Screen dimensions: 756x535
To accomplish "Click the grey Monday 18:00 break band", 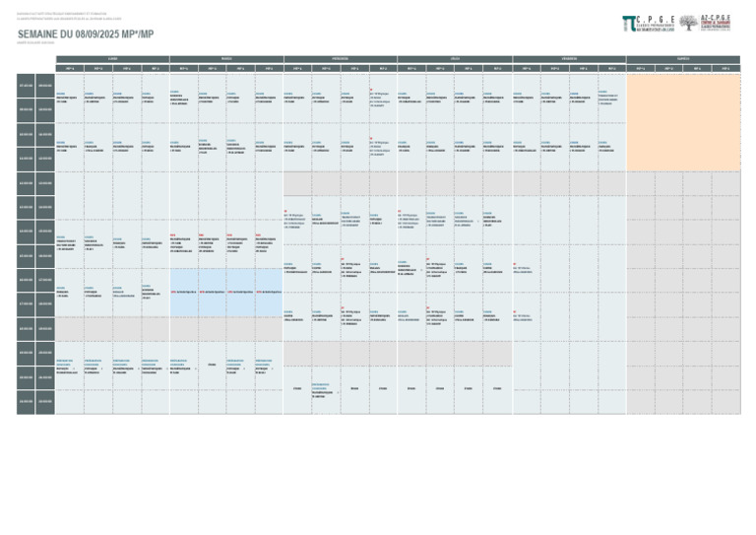I will point(112,328).
